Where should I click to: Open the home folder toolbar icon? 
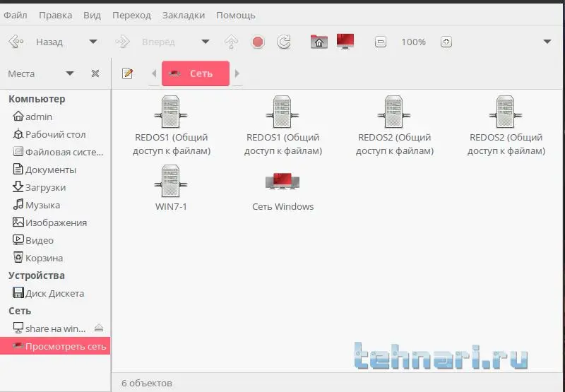[319, 42]
